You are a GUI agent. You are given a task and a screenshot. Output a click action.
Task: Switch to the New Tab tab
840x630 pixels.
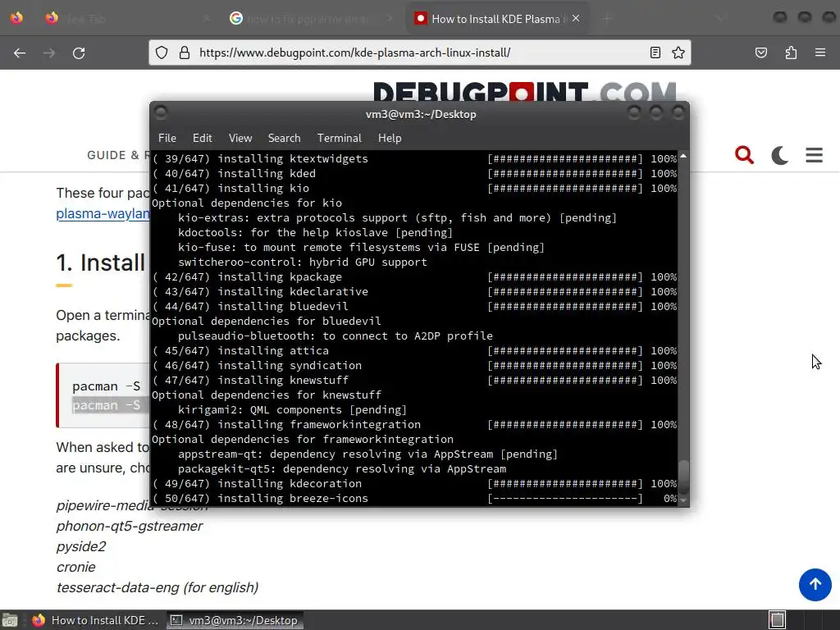tap(129, 19)
